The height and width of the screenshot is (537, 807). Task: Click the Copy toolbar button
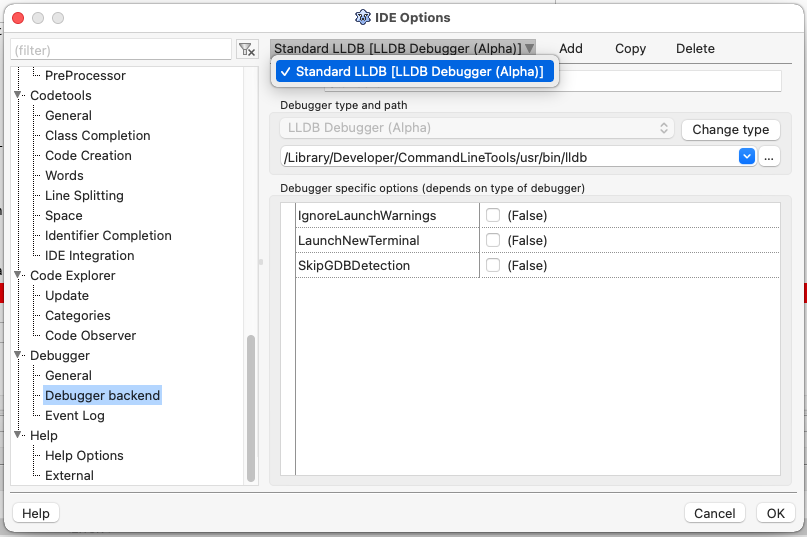(x=630, y=48)
